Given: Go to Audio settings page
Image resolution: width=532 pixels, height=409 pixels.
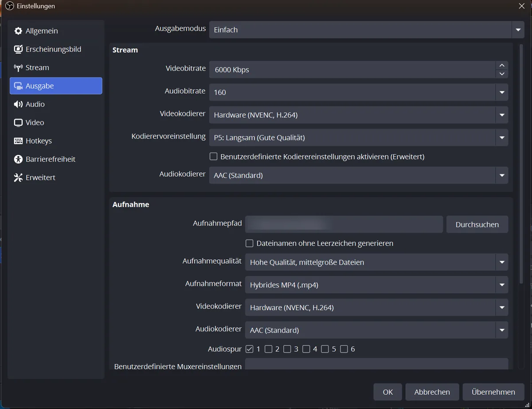Looking at the screenshot, I should coord(56,104).
